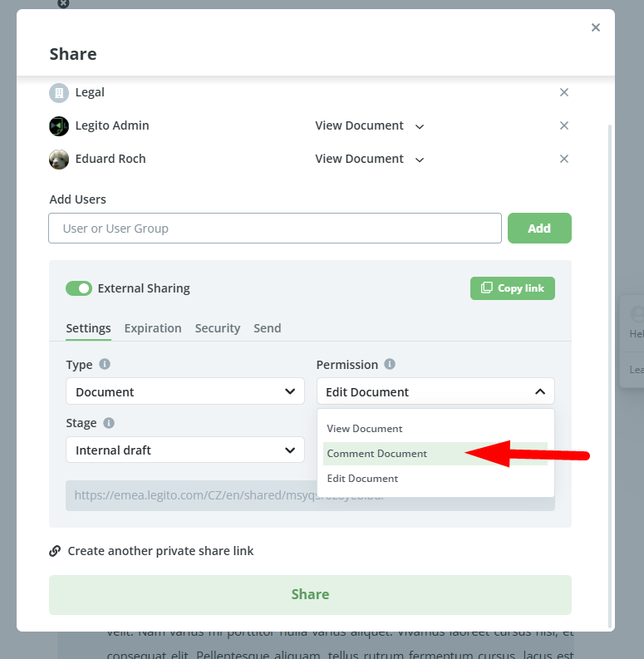Click Create another private share link
644x659 pixels.
point(160,551)
